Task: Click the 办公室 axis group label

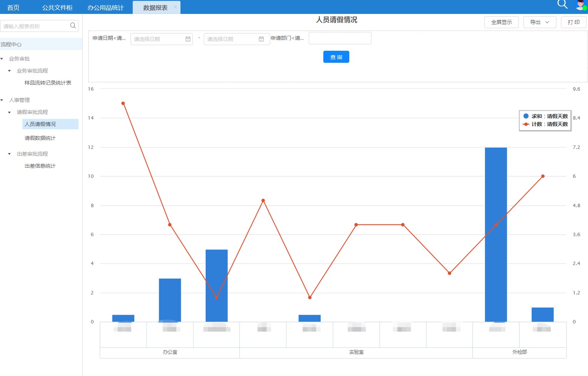Action: tap(170, 352)
